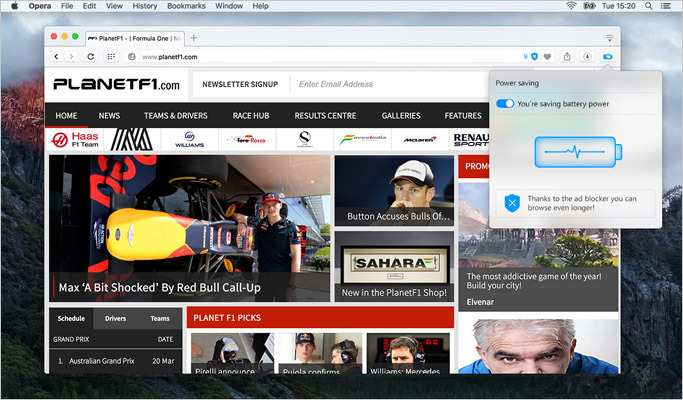Click the Sauber team logo
This screenshot has height=400, width=683.
[x=305, y=139]
